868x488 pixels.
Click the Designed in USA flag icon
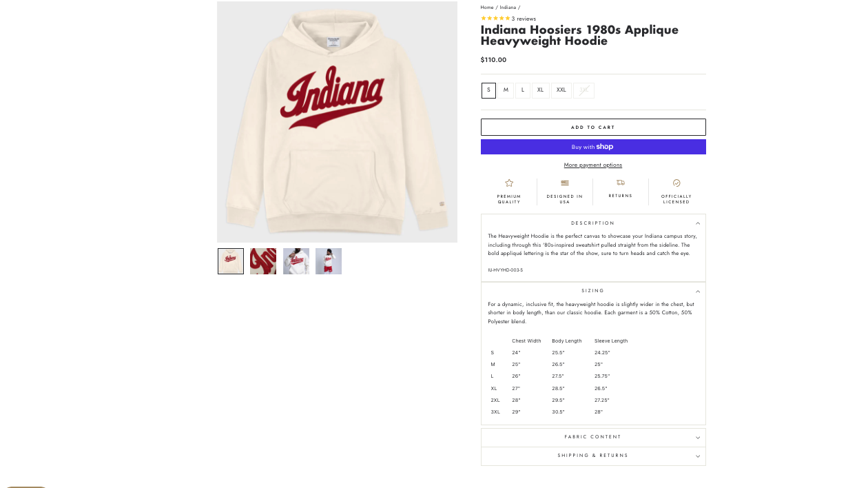click(565, 183)
